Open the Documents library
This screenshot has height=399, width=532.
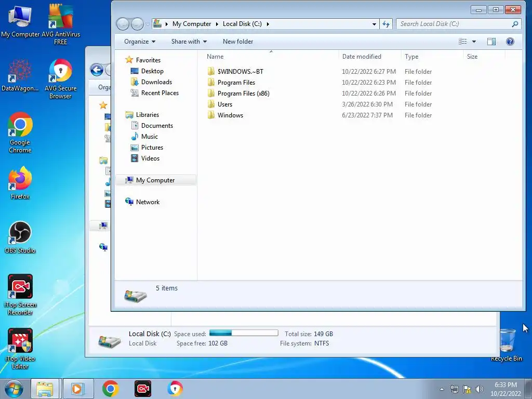(157, 126)
